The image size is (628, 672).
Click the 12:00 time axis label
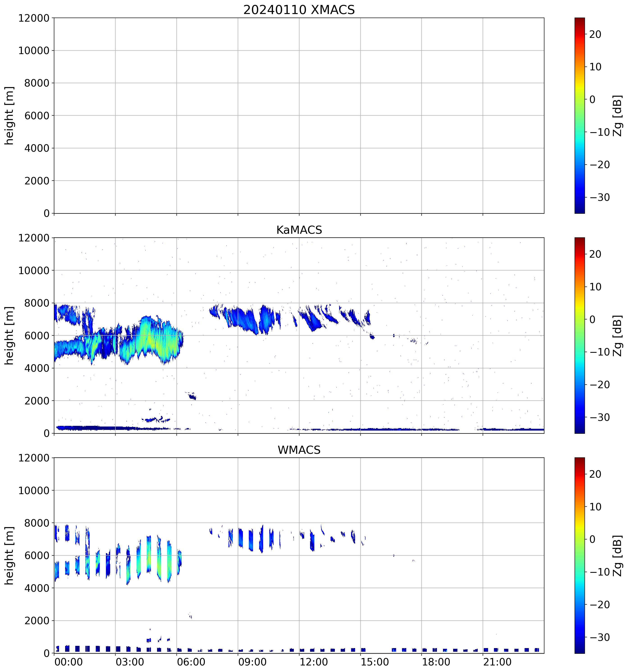(x=313, y=662)
